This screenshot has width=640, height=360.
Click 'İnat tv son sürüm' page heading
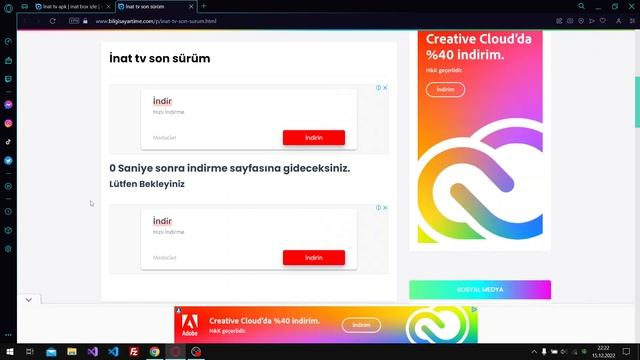tap(160, 58)
